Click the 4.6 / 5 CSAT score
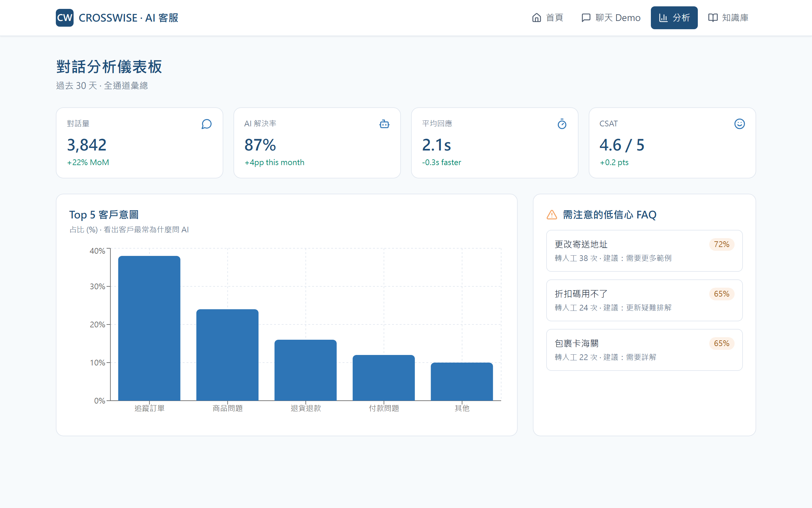 pos(622,145)
